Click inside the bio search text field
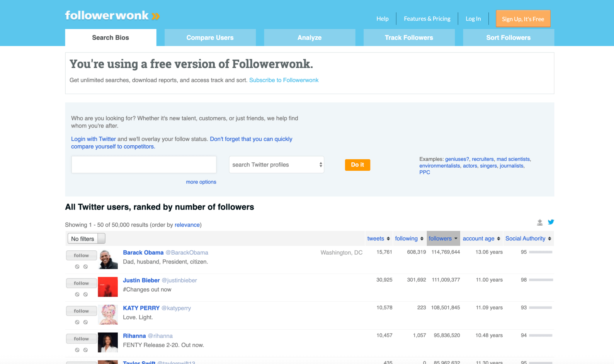Image resolution: width=614 pixels, height=364 pixels. 144,165
